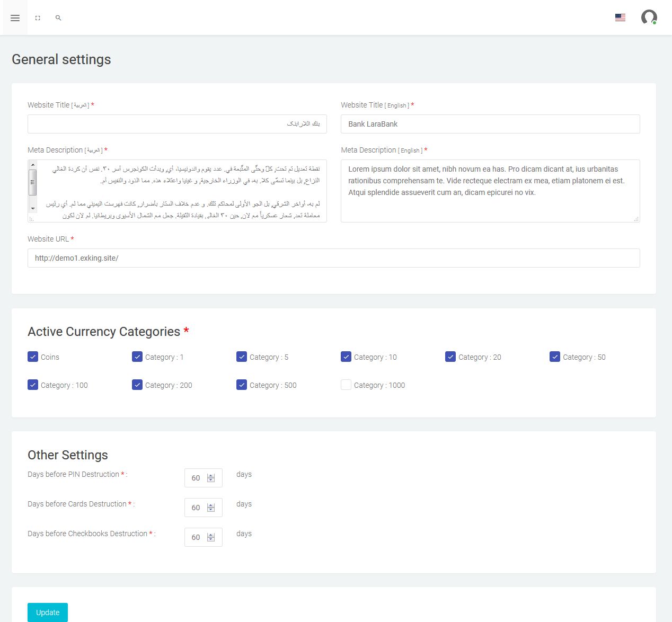Viewport: 672px width, 622px height.
Task: Disable Category : 20 checkbox
Action: click(x=450, y=357)
